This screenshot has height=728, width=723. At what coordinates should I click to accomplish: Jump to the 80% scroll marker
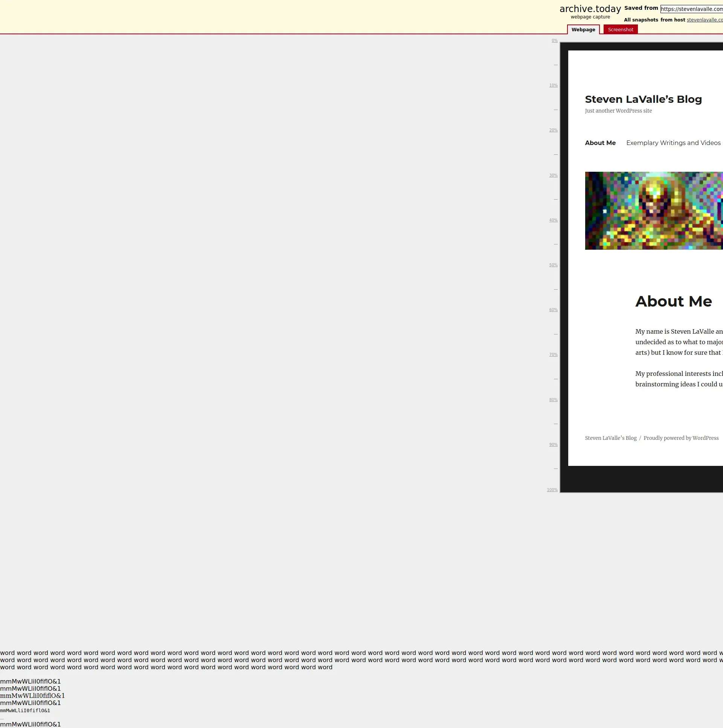click(x=553, y=400)
